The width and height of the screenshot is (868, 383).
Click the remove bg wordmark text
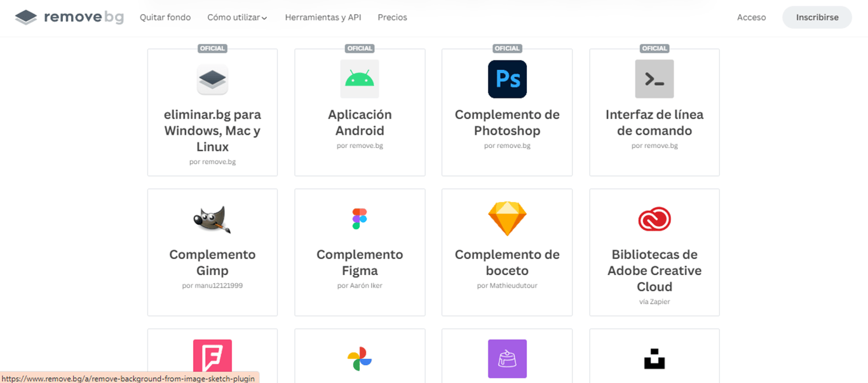click(84, 17)
